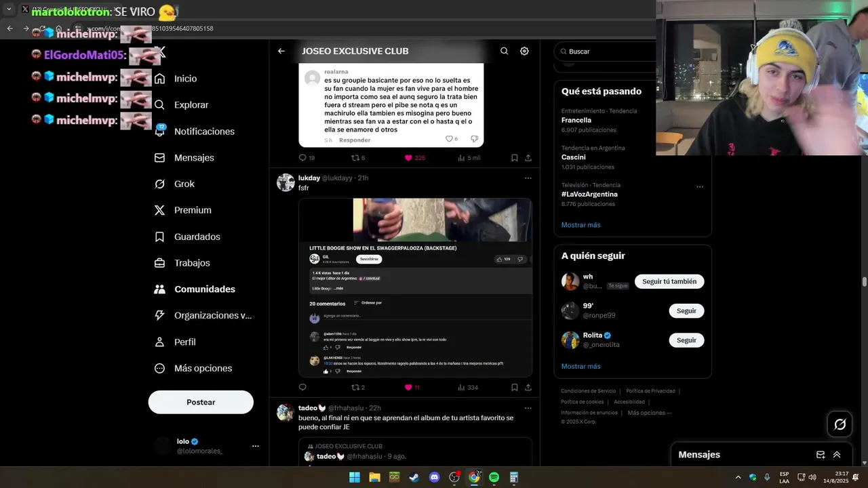View the 5 mil views analytics icon

469,158
